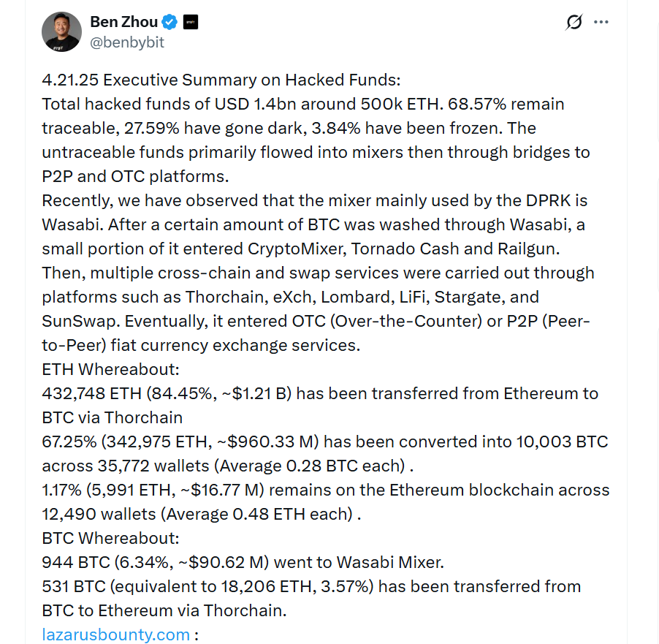Open the lazarusbounty.com link
Screen dimensions: 659x644
point(116,634)
